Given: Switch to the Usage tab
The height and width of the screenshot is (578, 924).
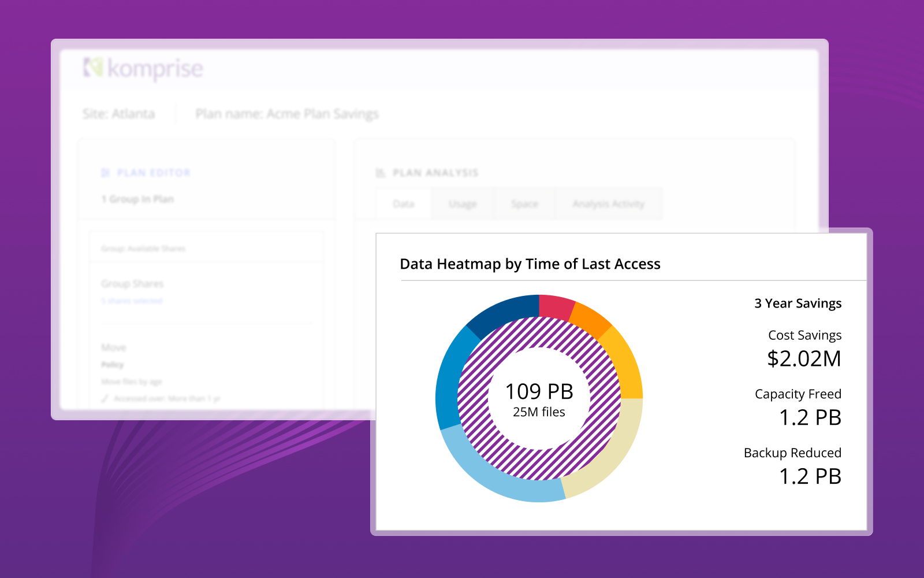Looking at the screenshot, I should pyautogui.click(x=463, y=204).
